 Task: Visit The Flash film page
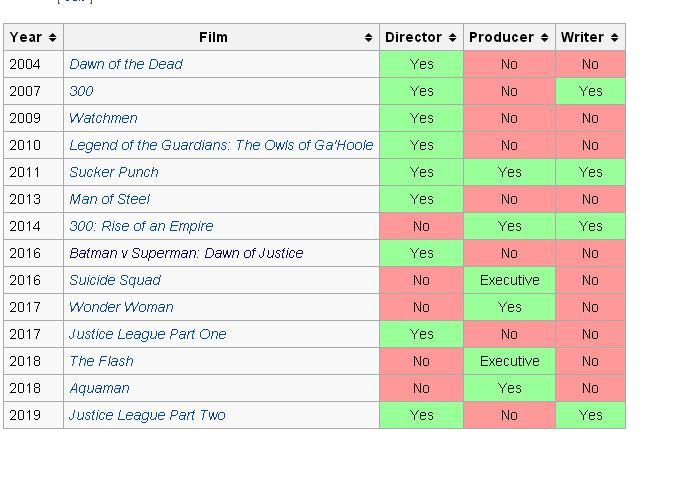point(101,361)
